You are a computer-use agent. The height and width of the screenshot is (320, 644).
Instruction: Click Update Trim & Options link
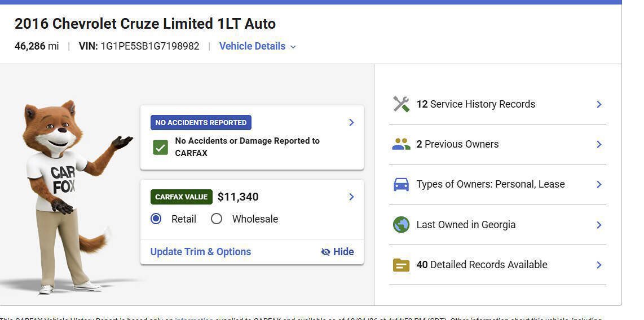(x=200, y=251)
